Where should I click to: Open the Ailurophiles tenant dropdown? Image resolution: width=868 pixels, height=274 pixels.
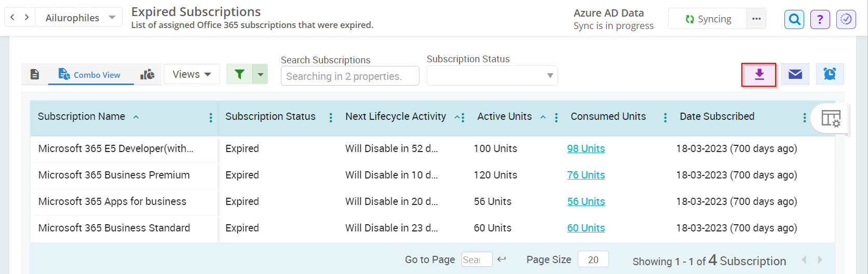(79, 17)
